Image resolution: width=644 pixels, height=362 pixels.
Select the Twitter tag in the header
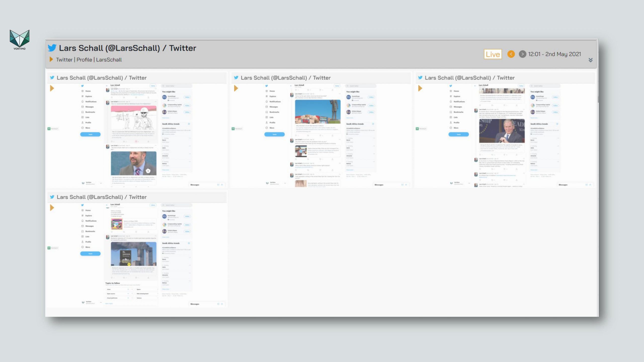click(64, 60)
